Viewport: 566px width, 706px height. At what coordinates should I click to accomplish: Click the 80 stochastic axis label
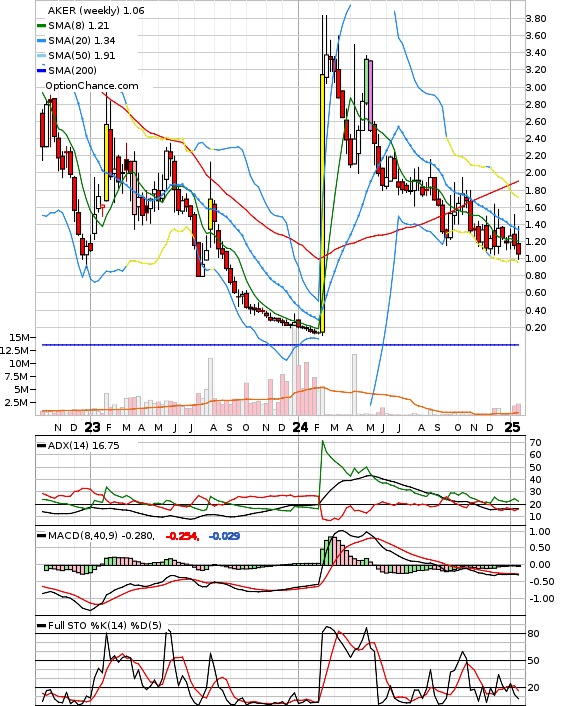(x=534, y=634)
